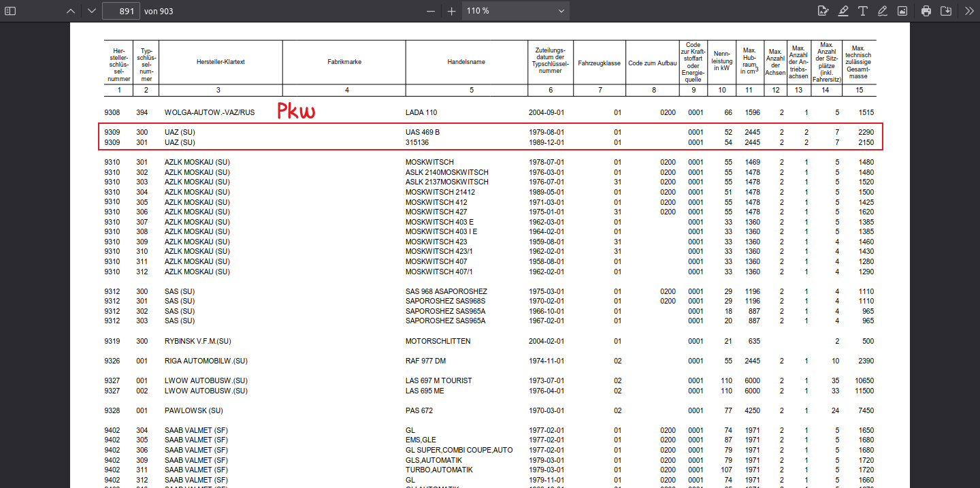
Task: Select the 'MOSKWITSCH 403 E' entry
Action: pos(440,222)
